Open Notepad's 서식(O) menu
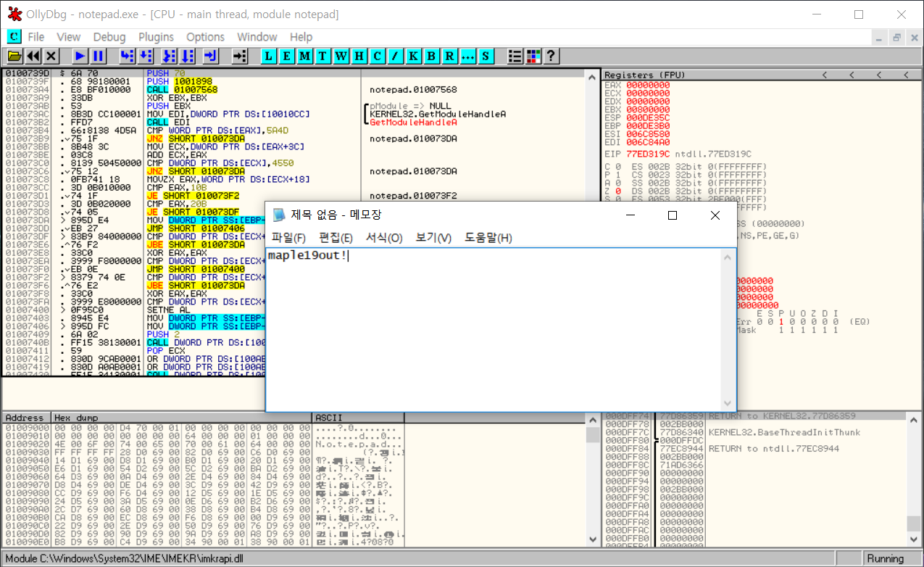The height and width of the screenshot is (567, 924). coord(384,238)
